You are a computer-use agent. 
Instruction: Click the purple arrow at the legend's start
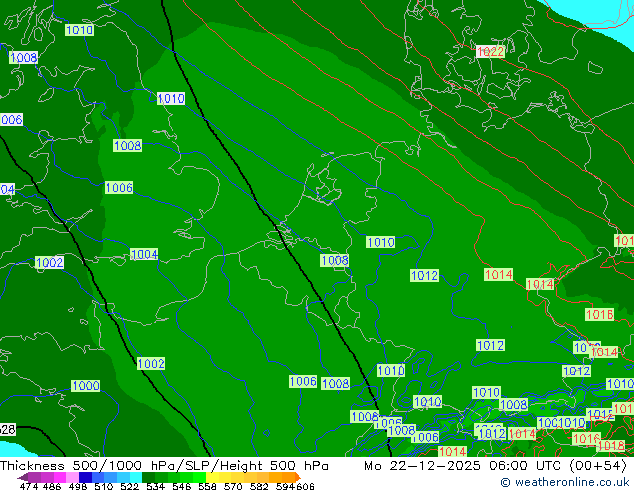point(22,477)
